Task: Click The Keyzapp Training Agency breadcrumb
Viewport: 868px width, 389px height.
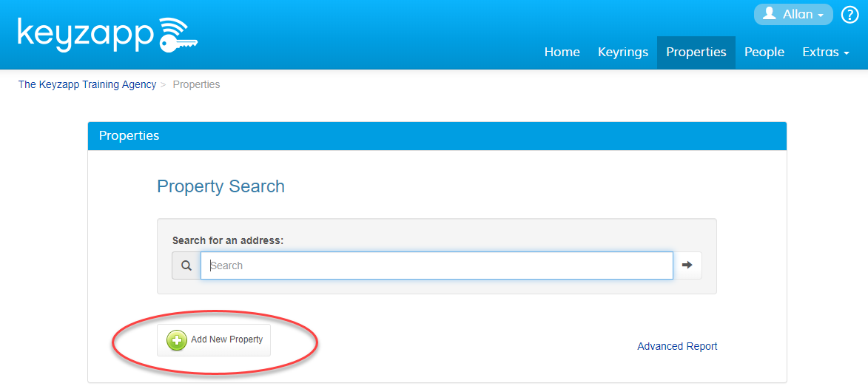Action: pyautogui.click(x=87, y=84)
